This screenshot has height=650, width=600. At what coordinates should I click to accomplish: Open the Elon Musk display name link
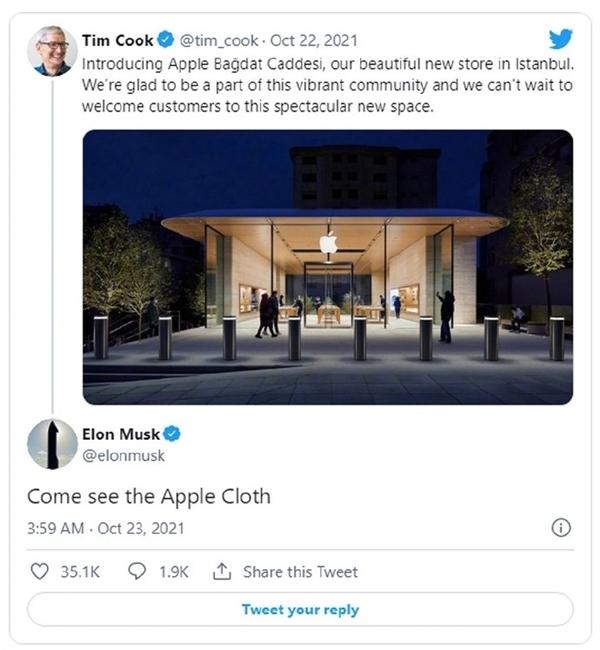(124, 434)
